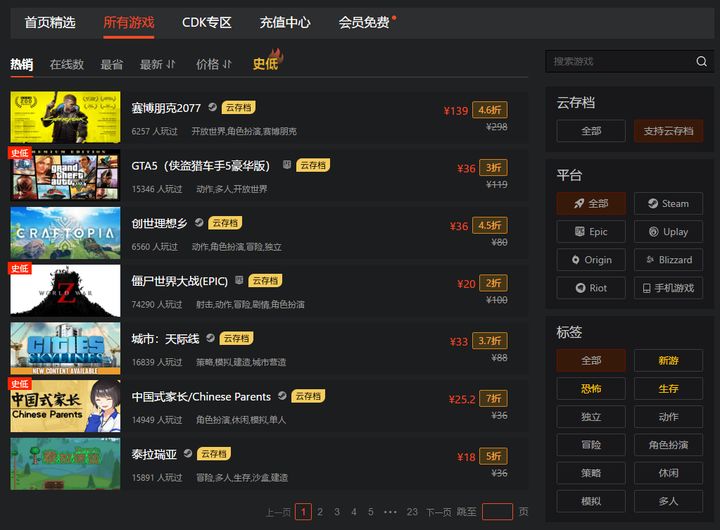Open the 会员免费 tab
Screen dimensions: 720x530
(x=366, y=22)
